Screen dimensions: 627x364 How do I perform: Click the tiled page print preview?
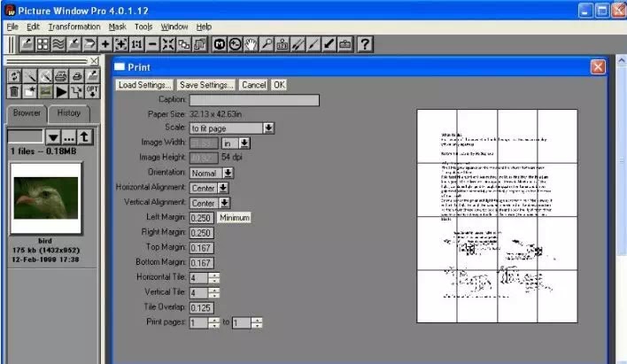497,216
